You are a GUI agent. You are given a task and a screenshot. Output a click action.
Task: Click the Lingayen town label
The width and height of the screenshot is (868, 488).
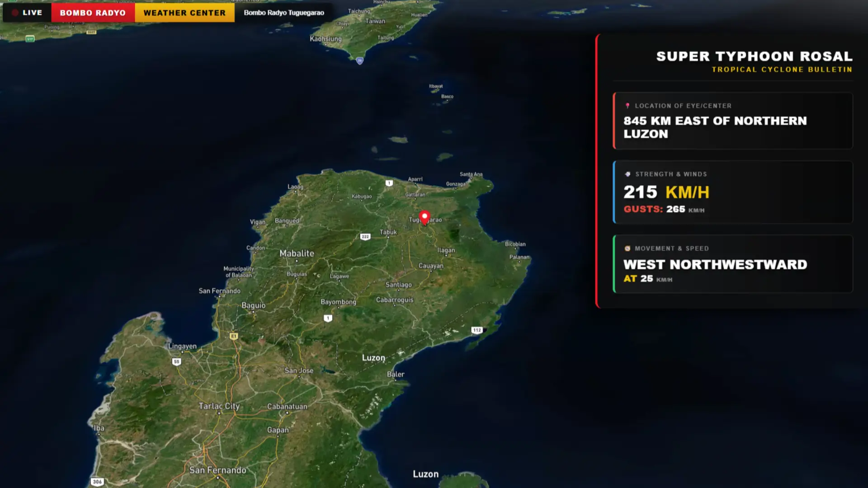[182, 346]
